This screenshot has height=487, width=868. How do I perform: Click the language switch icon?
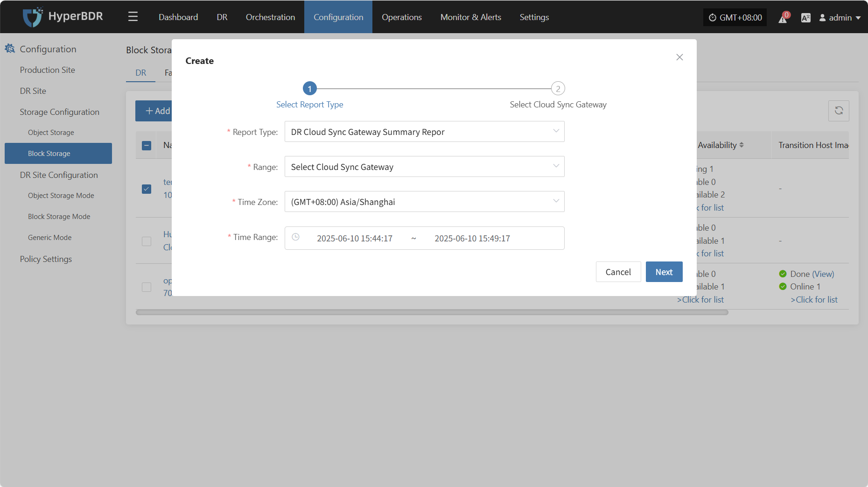805,18
